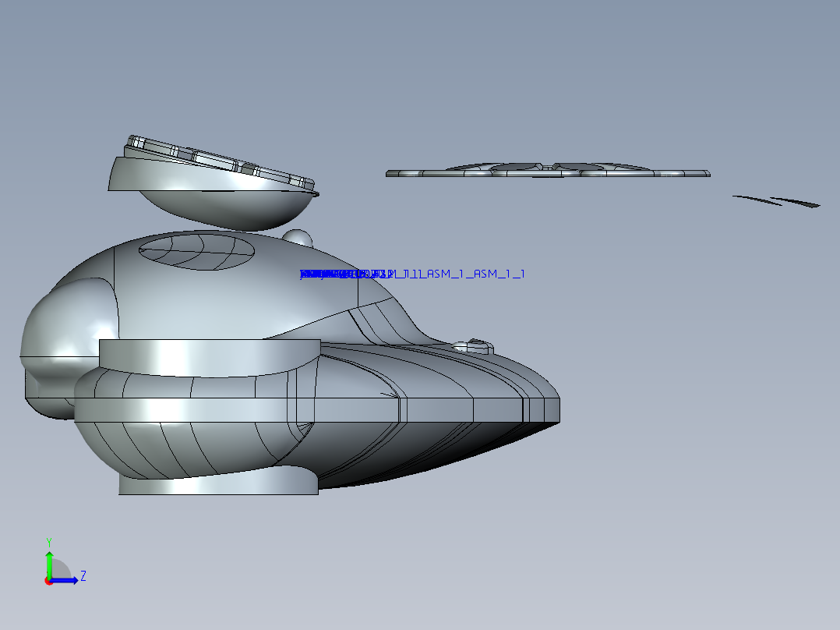Pick the thin sliver parts at far right
The width and height of the screenshot is (840, 630).
pos(776,201)
